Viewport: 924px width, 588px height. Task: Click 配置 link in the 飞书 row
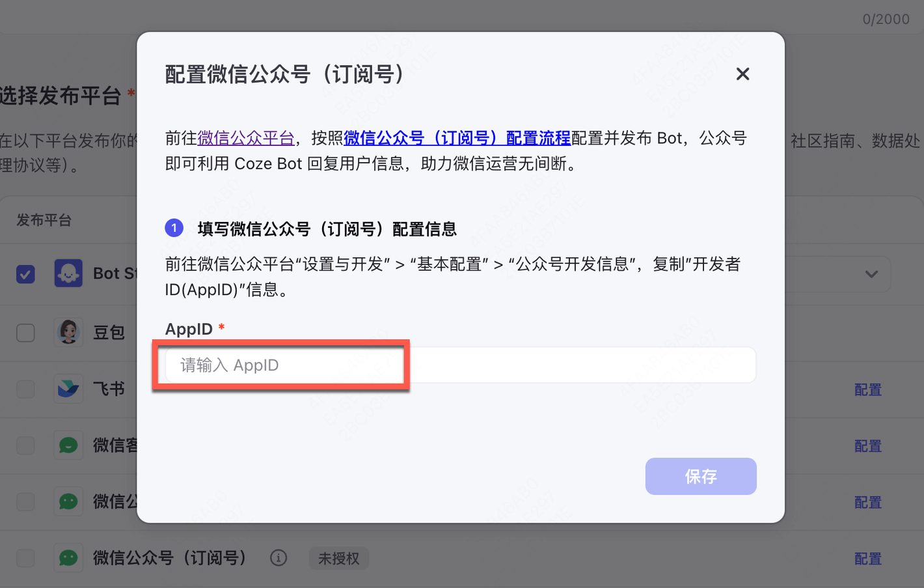(x=867, y=389)
